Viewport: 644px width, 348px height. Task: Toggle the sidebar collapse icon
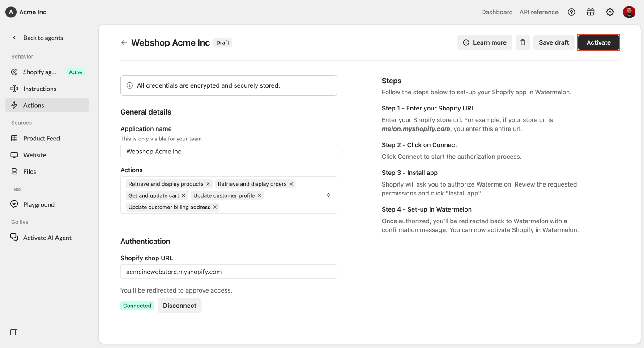pos(14,332)
